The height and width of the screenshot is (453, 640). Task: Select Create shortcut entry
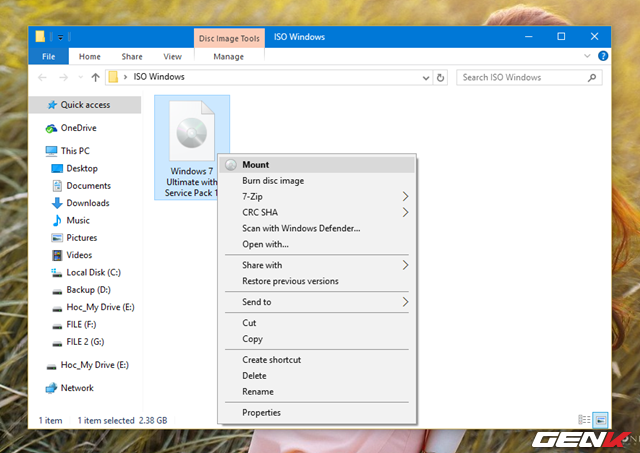pos(317,360)
